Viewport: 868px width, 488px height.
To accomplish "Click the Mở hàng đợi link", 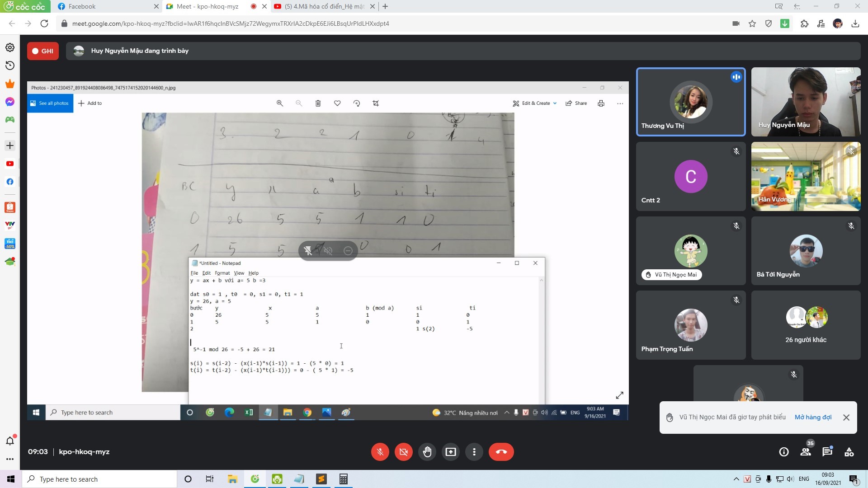I will [x=813, y=417].
